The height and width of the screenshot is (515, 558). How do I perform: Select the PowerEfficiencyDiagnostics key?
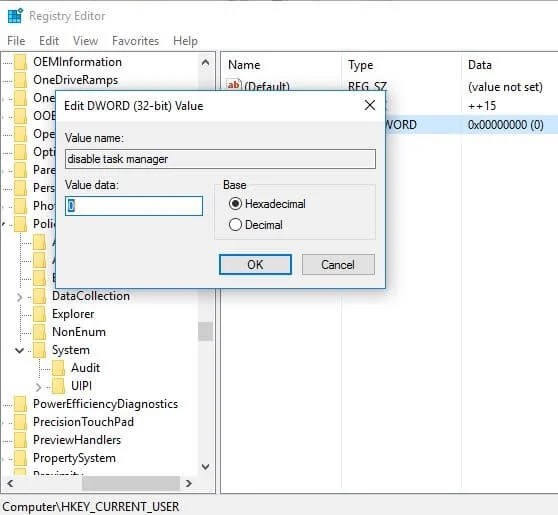pyautogui.click(x=105, y=404)
